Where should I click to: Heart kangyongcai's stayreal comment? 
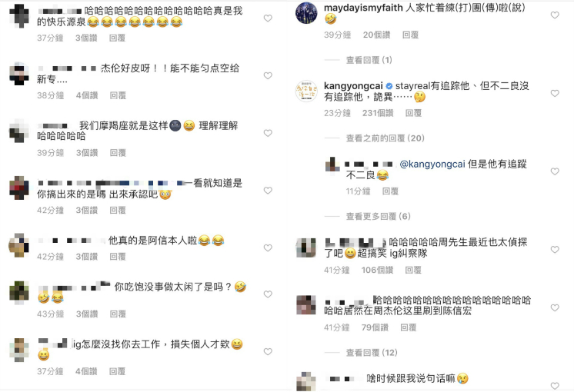[x=555, y=93]
